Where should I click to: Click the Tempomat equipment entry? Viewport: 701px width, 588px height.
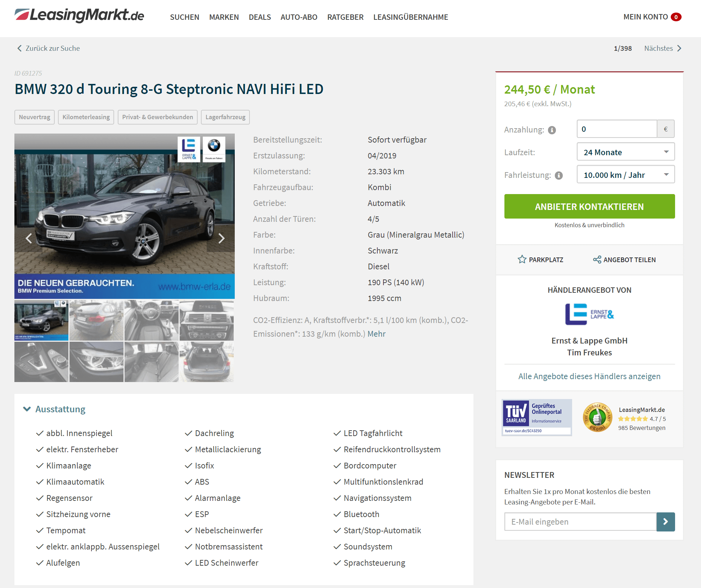coord(66,530)
